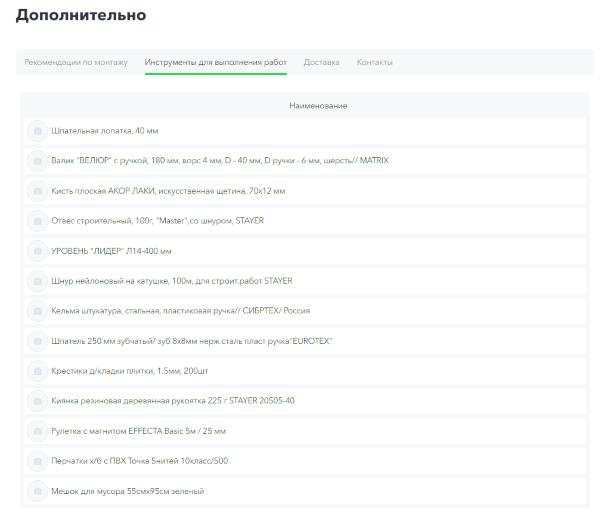
Task: Select Шпатель 250 мм зубчатый EUROTEX text
Action: tap(192, 341)
